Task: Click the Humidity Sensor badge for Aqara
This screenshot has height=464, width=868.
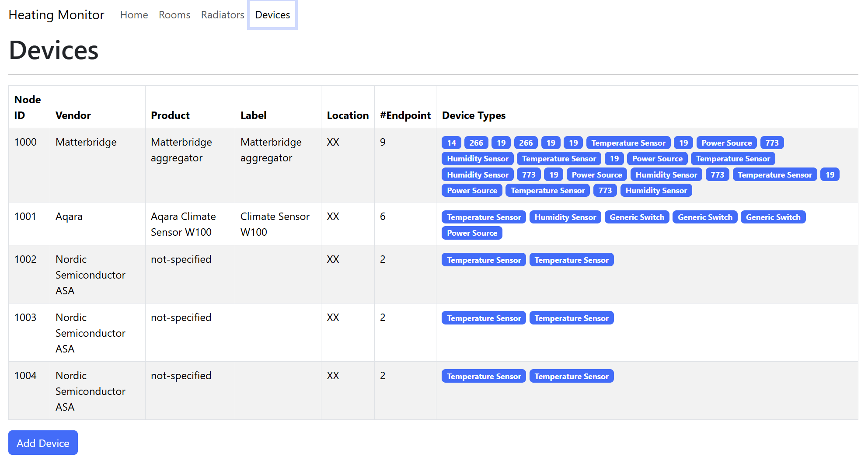Action: tap(565, 217)
